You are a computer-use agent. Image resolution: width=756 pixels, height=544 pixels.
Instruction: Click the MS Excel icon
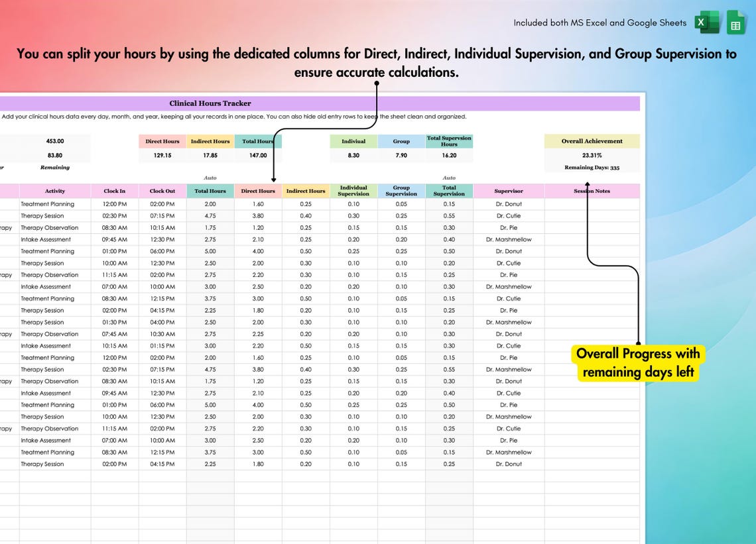point(707,22)
